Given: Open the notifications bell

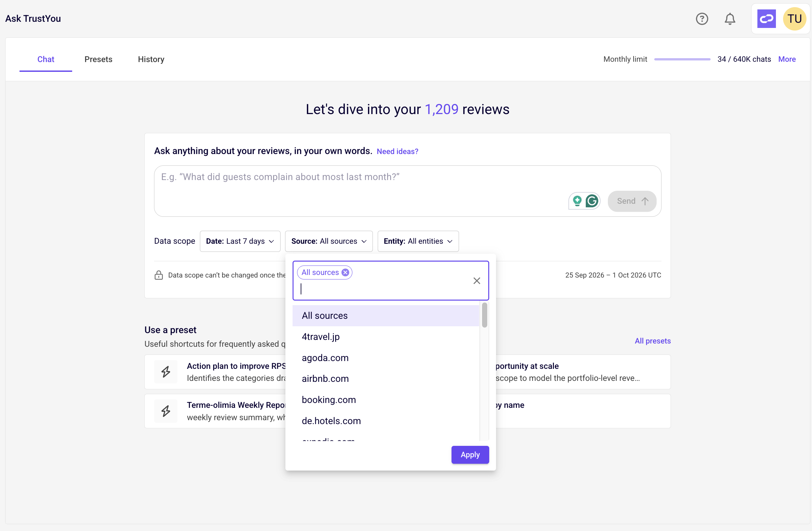Looking at the screenshot, I should (x=730, y=19).
